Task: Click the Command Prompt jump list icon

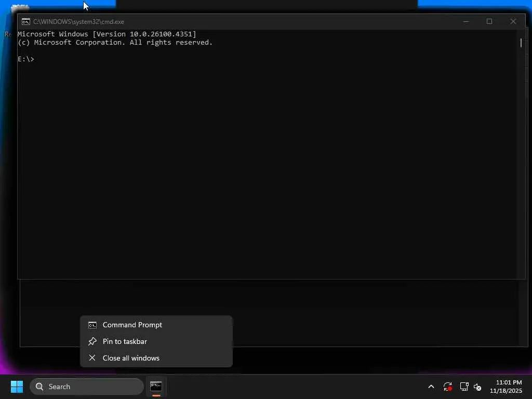Action: click(92, 325)
